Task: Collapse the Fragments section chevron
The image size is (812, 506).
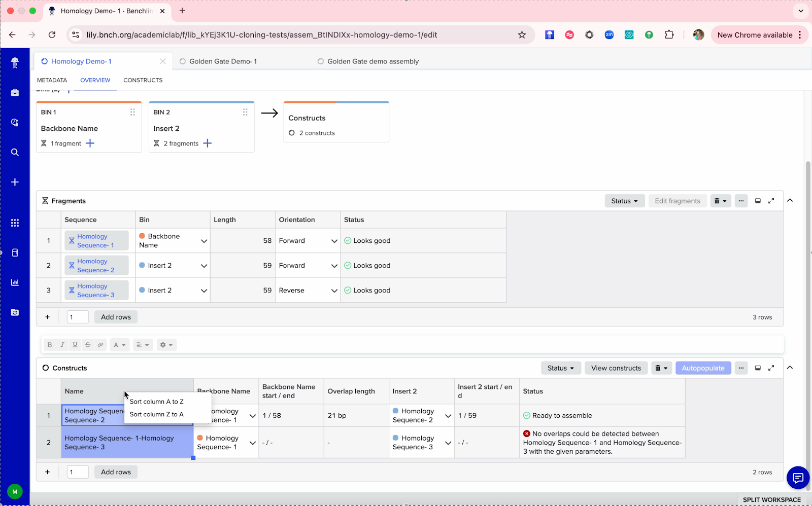Action: (x=790, y=201)
